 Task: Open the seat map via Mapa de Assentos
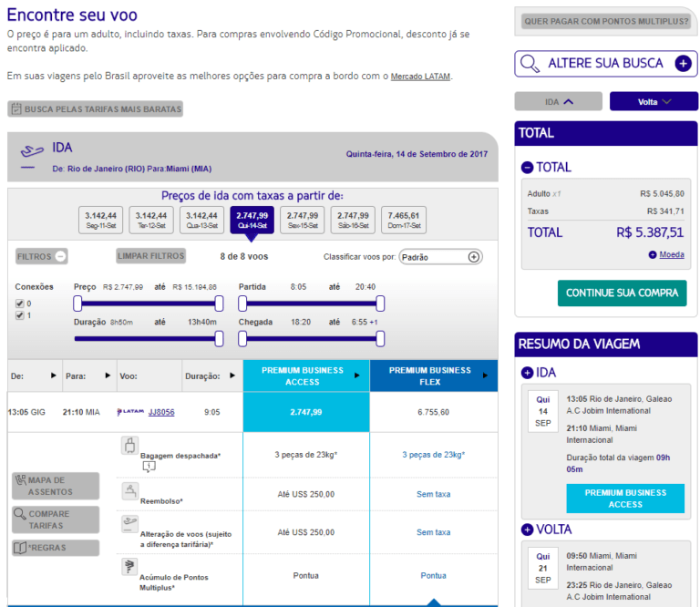coord(55,486)
